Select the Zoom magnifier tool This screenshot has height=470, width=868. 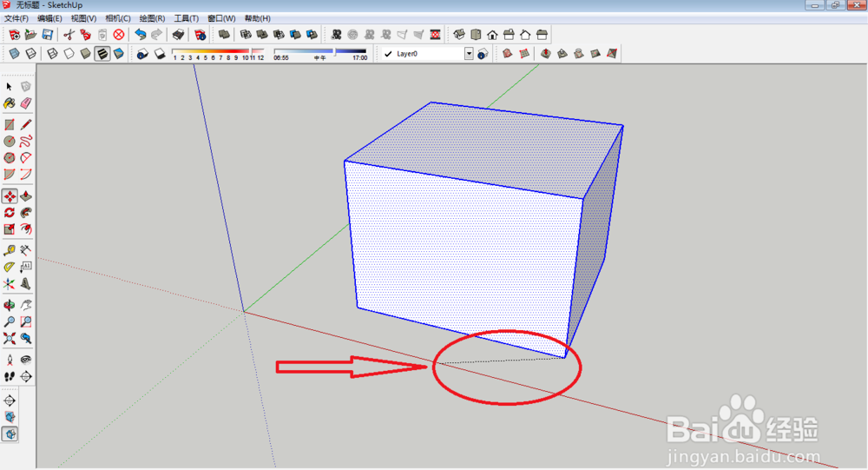9,321
